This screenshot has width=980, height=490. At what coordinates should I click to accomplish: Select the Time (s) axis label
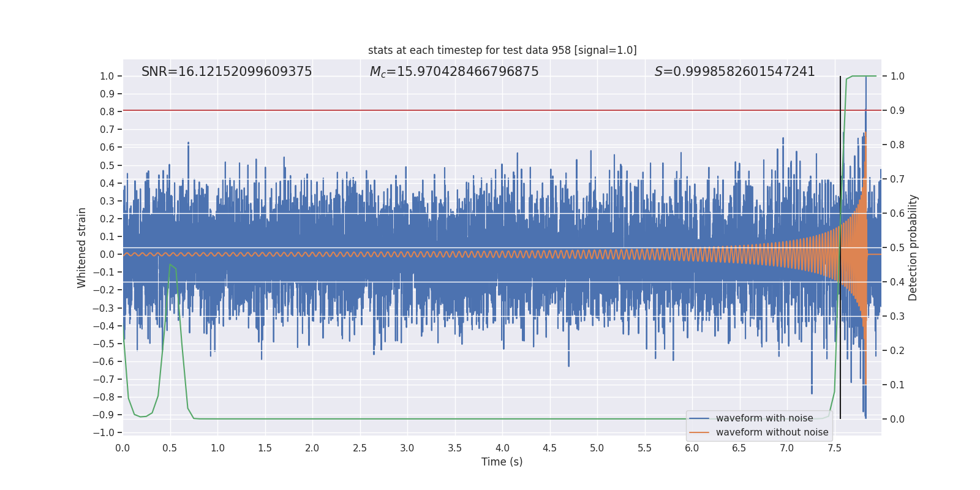[502, 462]
